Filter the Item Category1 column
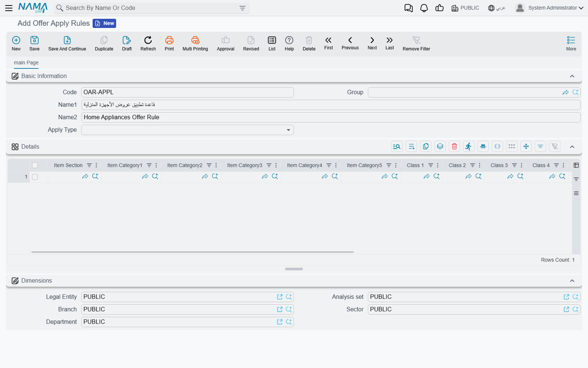Screen dimensions: 588x368 (x=149, y=165)
